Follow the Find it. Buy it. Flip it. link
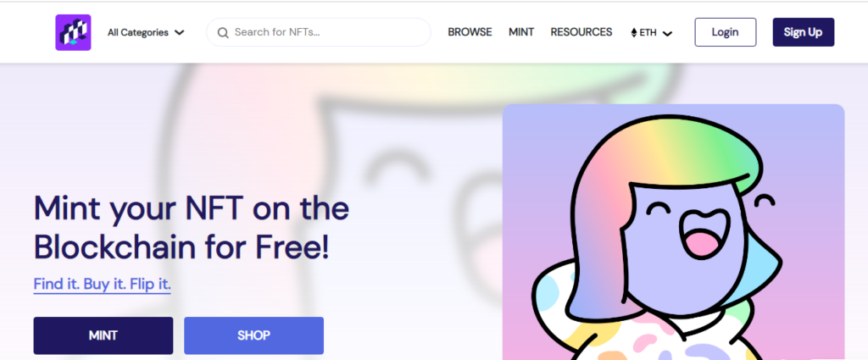 point(102,285)
